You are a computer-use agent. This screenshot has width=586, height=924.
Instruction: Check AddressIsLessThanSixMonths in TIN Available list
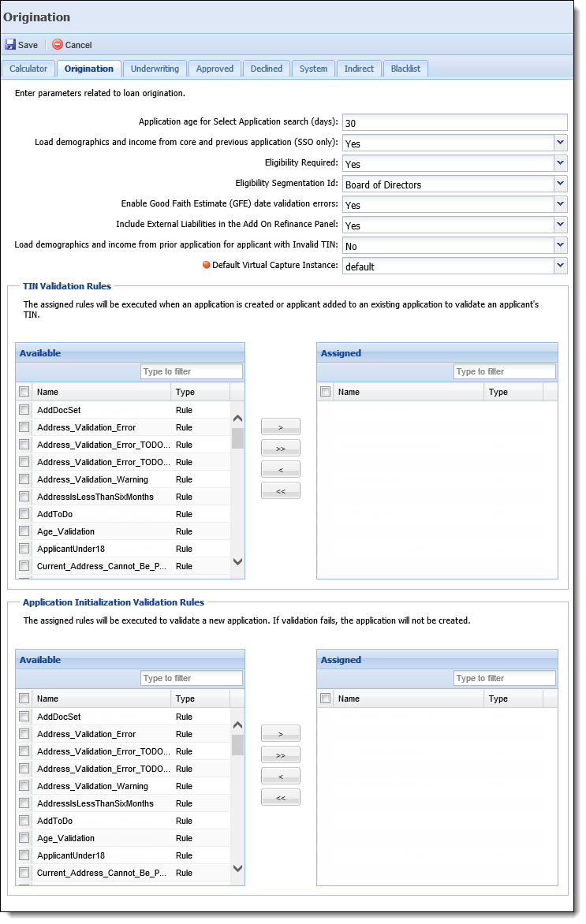click(24, 496)
